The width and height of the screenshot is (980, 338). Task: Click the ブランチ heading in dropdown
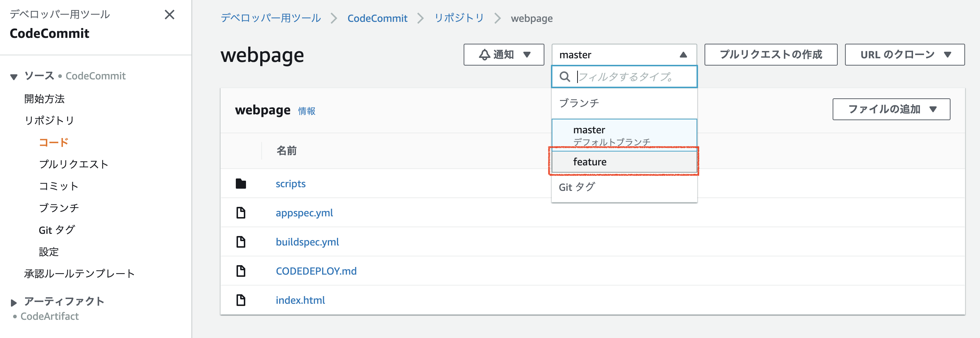pos(579,103)
